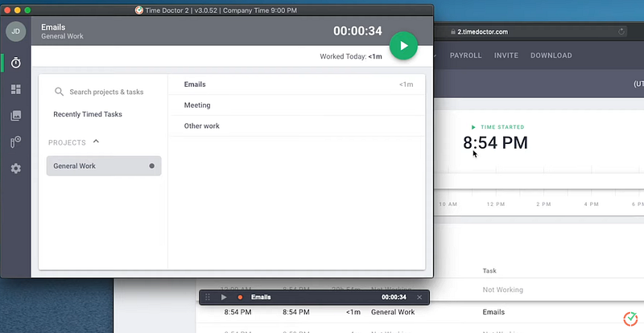Image resolution: width=644 pixels, height=333 pixels.
Task: Click the Emails task cell in browser table
Action: pyautogui.click(x=493, y=312)
